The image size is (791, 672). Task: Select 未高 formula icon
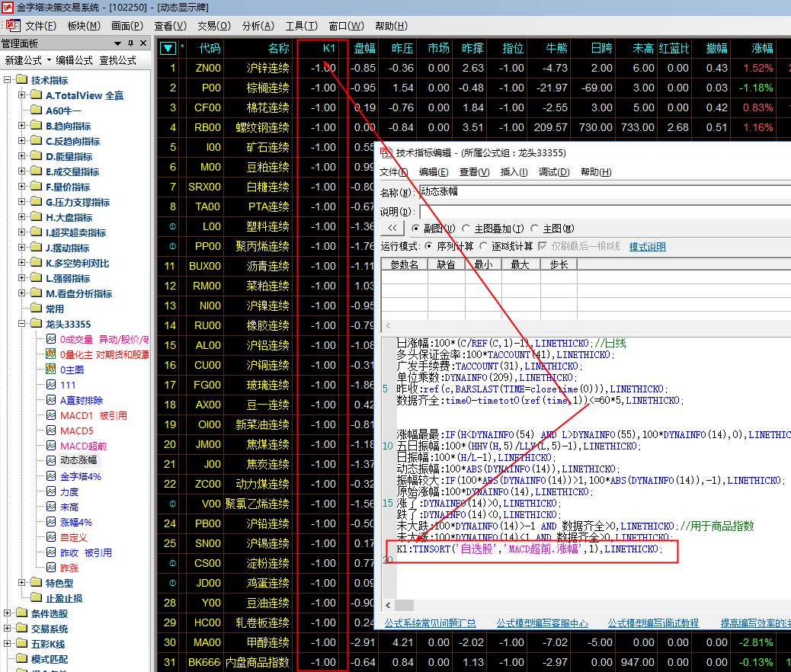tap(51, 507)
